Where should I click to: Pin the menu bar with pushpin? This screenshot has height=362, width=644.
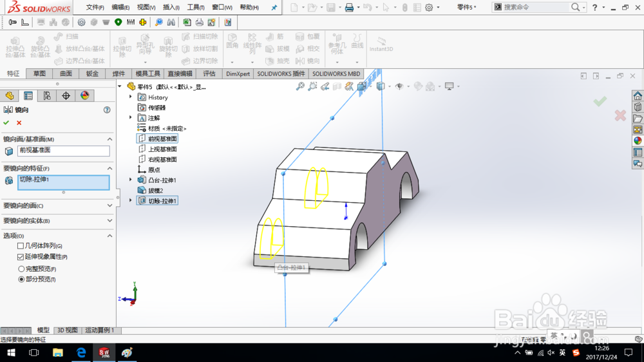point(274,7)
